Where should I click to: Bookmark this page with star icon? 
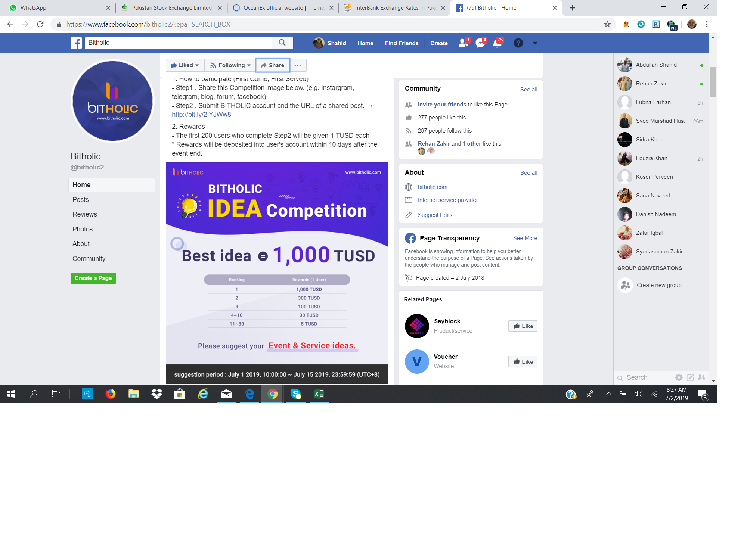[x=607, y=24]
